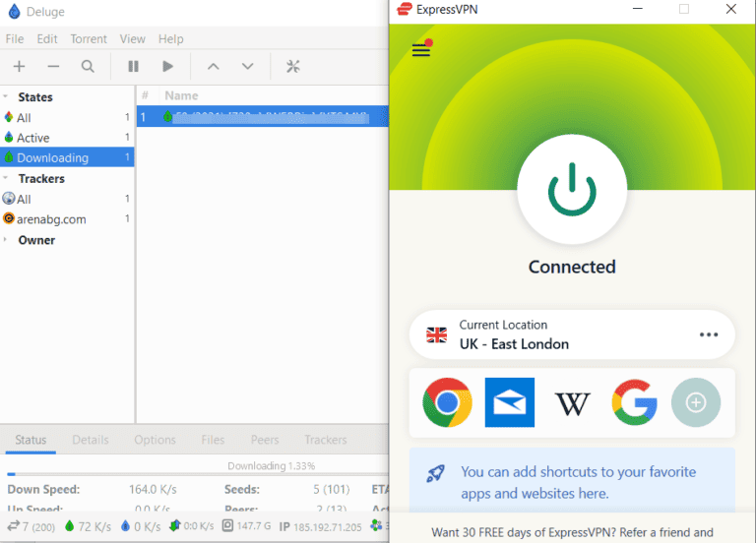Collapse the States tree section

pos(7,97)
